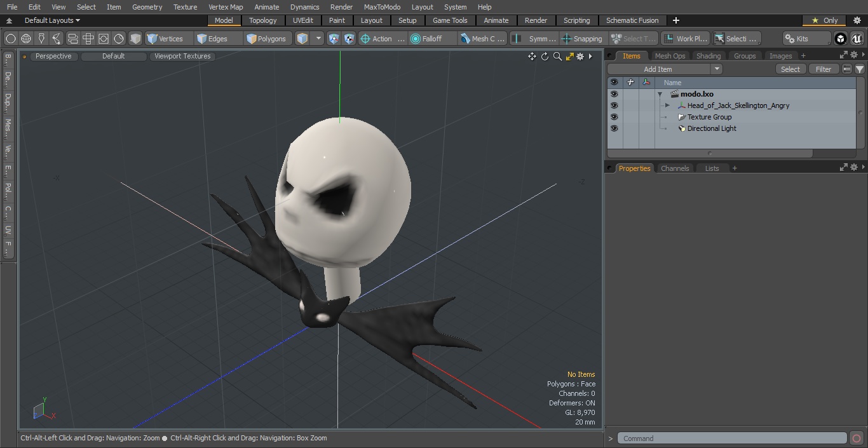Click the Items list horizontal scrollbar
The image size is (868, 448).
[x=710, y=153]
